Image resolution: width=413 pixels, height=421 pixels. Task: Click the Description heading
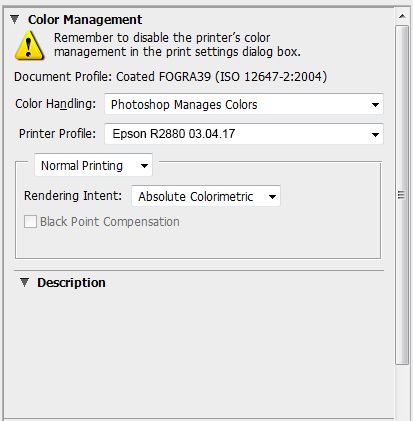[71, 283]
